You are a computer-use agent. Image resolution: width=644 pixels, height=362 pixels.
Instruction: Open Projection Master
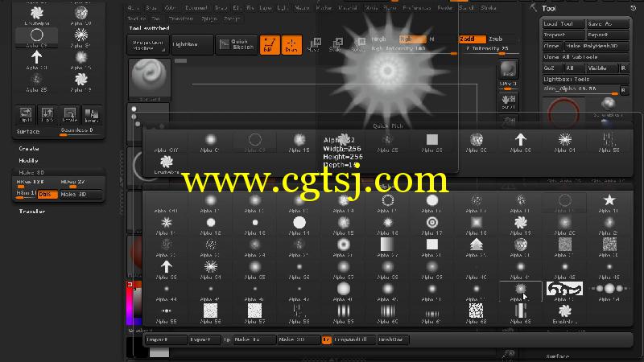(148, 45)
